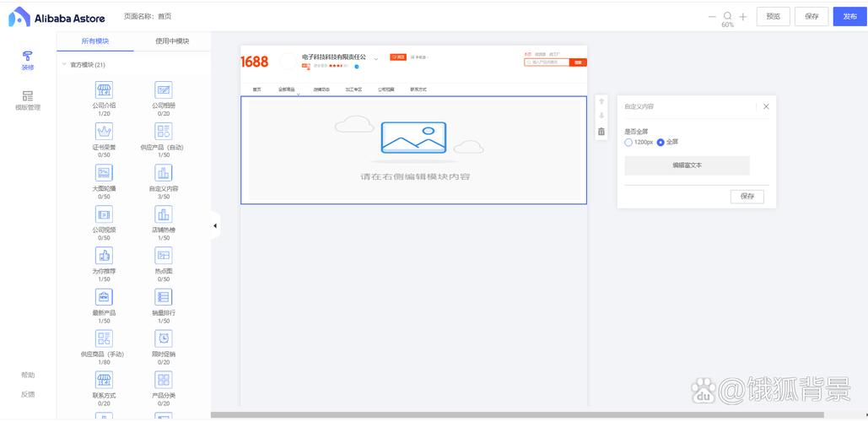Click the orange follow button beside company name
Viewport: 868px width, 422px height.
pyautogui.click(x=398, y=57)
